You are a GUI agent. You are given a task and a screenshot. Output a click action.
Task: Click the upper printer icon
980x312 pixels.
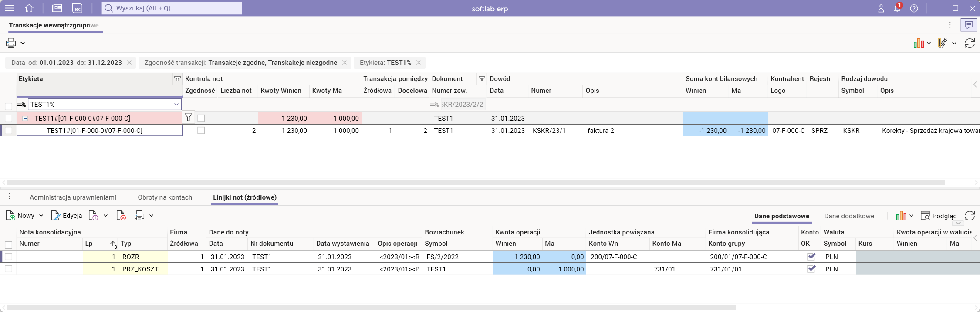coord(11,43)
